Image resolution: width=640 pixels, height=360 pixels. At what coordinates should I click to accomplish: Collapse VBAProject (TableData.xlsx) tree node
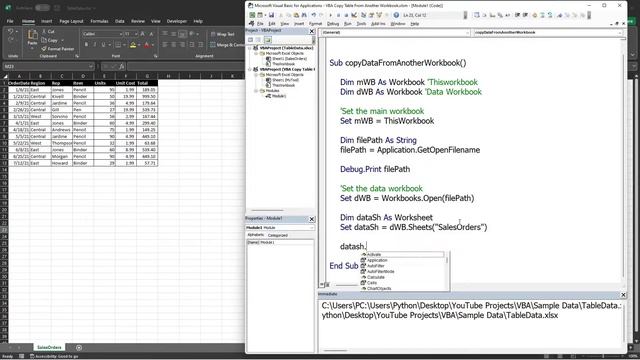250,48
